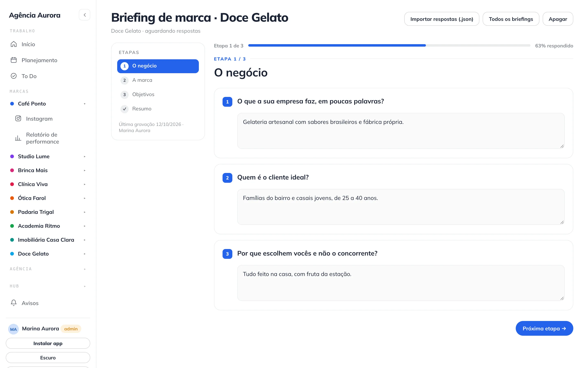Expand the Ótica Farol brand group
Screen dimensions: 588x368
85,198
